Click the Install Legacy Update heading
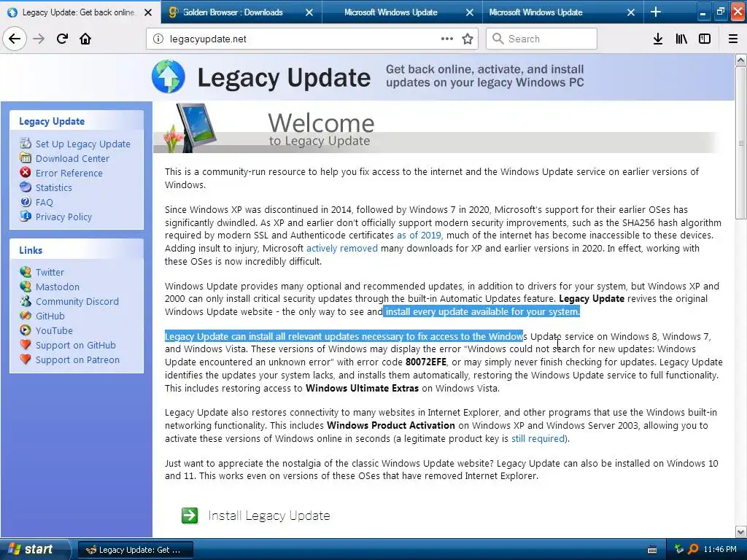747x560 pixels. 269,516
